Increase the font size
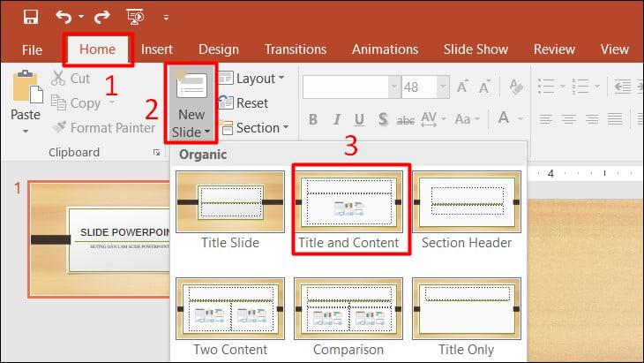Screen dimensions: 644x363 [463, 87]
